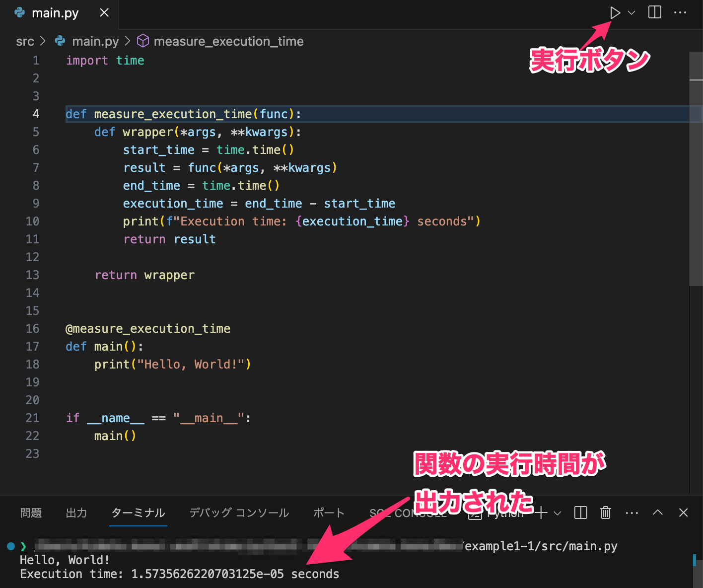The height and width of the screenshot is (588, 703).
Task: Open additional editor actions with the ellipsis icon
Action: pyautogui.click(x=680, y=12)
